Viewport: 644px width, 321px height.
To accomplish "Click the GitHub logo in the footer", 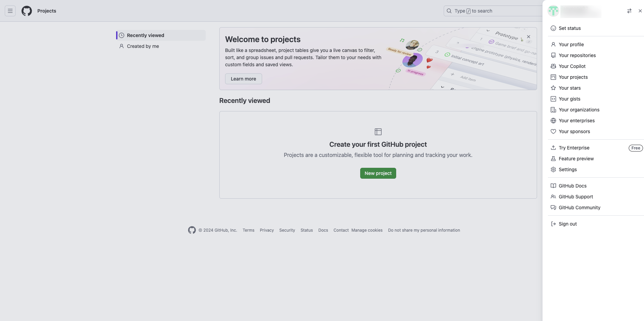I will (192, 230).
